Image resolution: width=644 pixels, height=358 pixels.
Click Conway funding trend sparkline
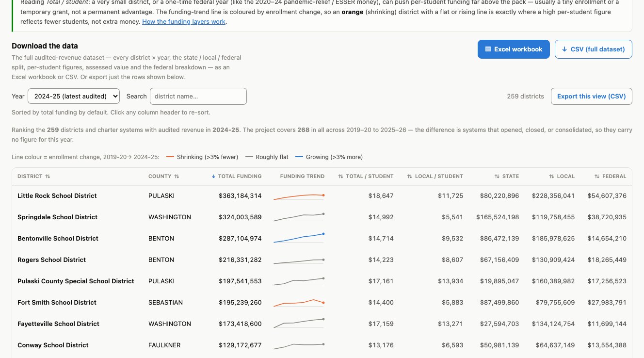tap(299, 345)
